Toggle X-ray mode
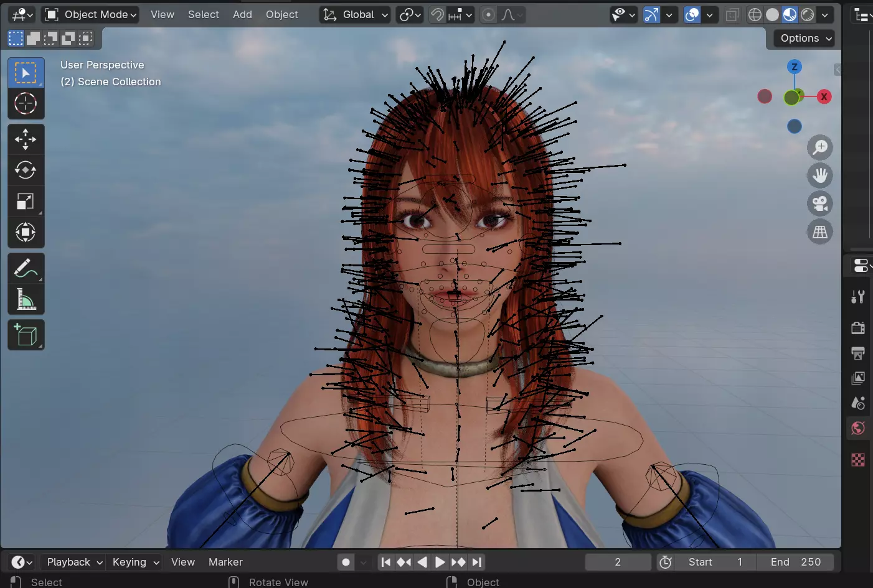Image resolution: width=873 pixels, height=588 pixels. pos(732,14)
